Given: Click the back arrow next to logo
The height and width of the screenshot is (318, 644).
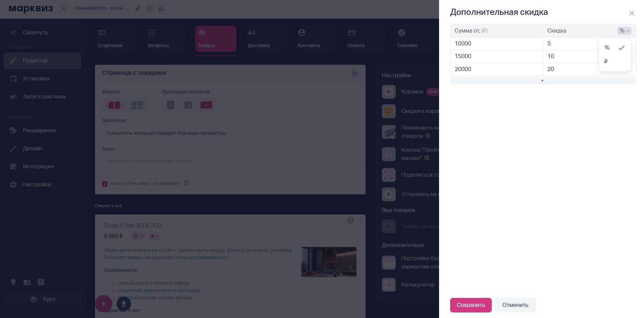Looking at the screenshot, I should pyautogui.click(x=64, y=8).
